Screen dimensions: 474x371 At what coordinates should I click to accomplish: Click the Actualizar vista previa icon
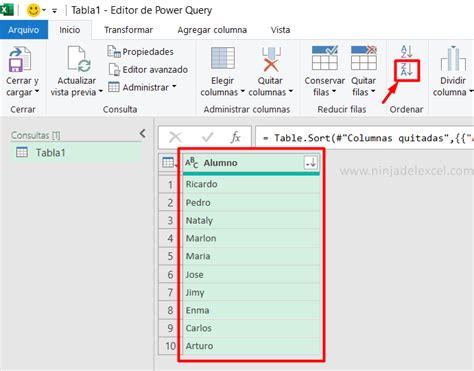[x=79, y=59]
